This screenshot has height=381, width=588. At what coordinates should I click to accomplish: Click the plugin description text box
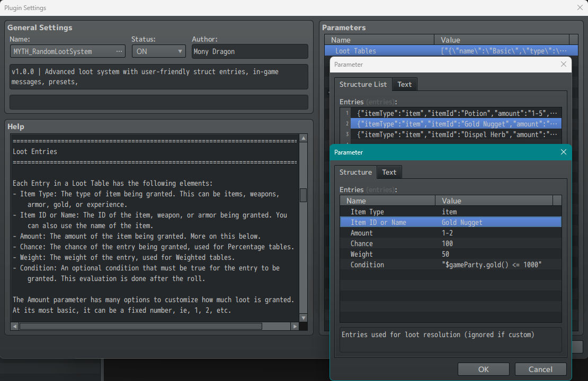(x=158, y=77)
